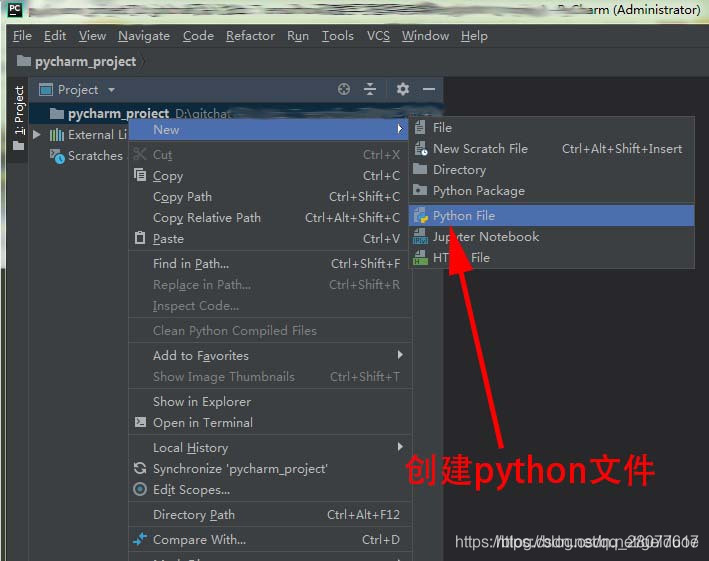
Task: Select Python File in New submenu
Action: point(552,216)
